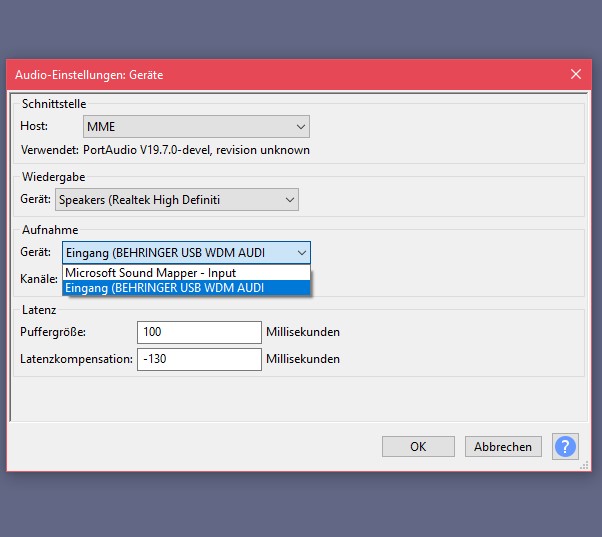Open the Wiedergabe Gerät speakers dropdown
The width and height of the screenshot is (602, 537).
pyautogui.click(x=177, y=200)
